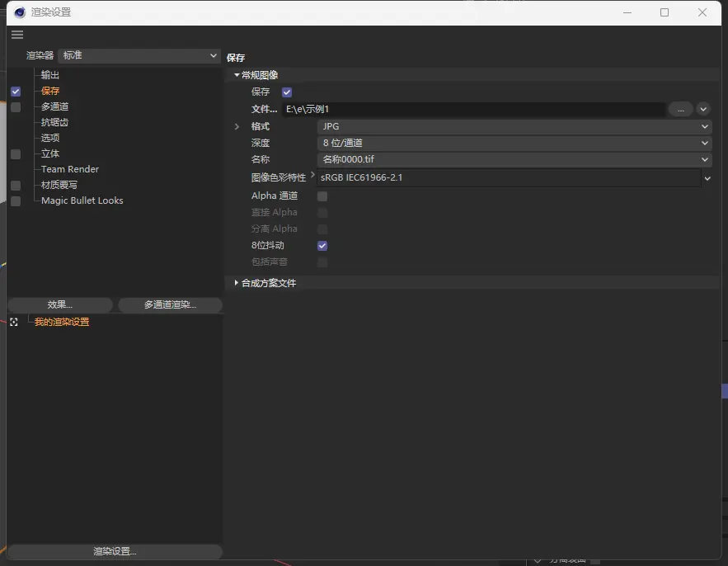Open the 渲染器 标准 dropdown

point(139,55)
